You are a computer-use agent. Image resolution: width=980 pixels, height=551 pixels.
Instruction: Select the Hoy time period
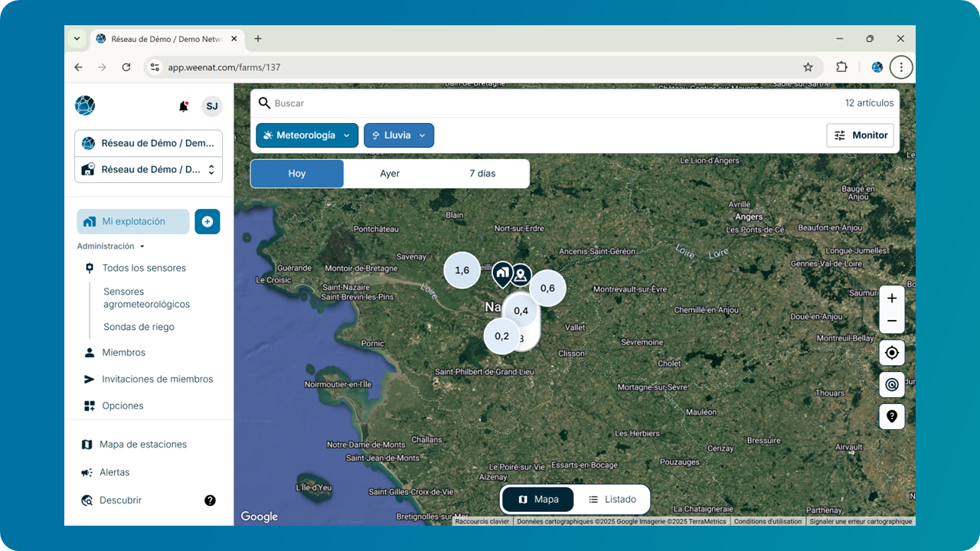(x=297, y=174)
